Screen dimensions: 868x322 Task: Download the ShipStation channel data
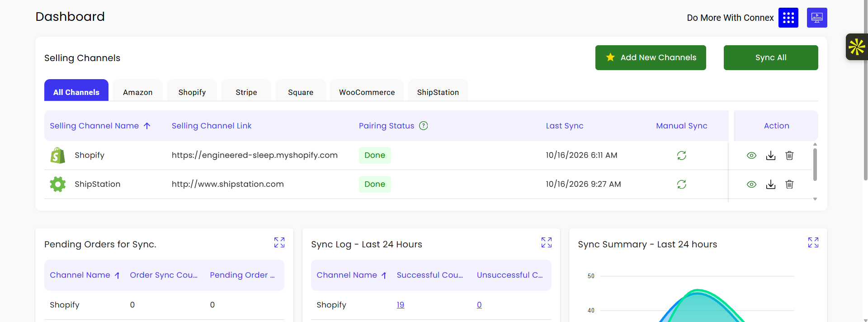[771, 185]
